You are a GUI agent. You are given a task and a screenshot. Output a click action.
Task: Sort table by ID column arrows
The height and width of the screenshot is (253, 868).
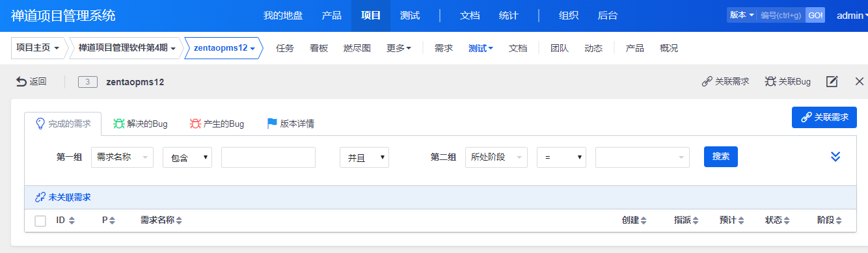coord(72,220)
